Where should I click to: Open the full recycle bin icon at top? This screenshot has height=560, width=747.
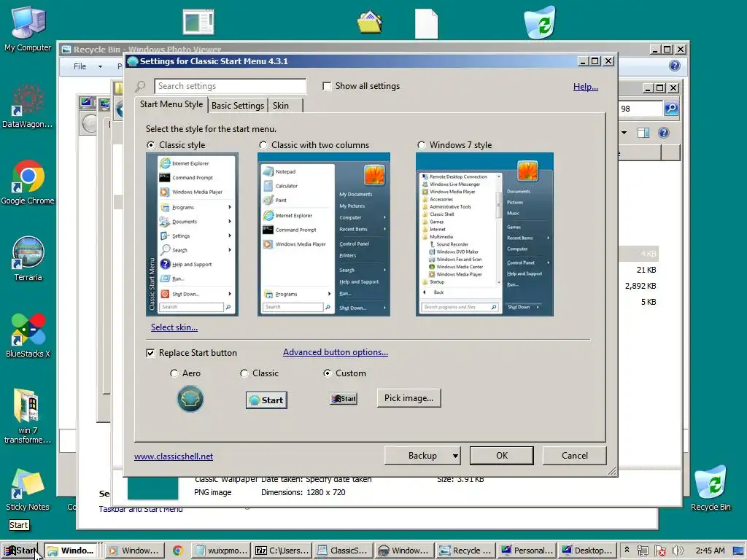tap(540, 22)
